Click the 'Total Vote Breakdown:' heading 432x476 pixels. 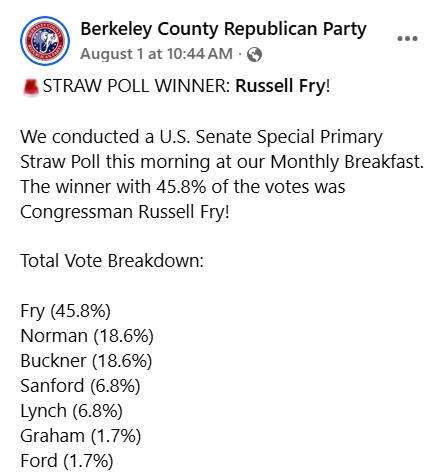pyautogui.click(x=112, y=260)
